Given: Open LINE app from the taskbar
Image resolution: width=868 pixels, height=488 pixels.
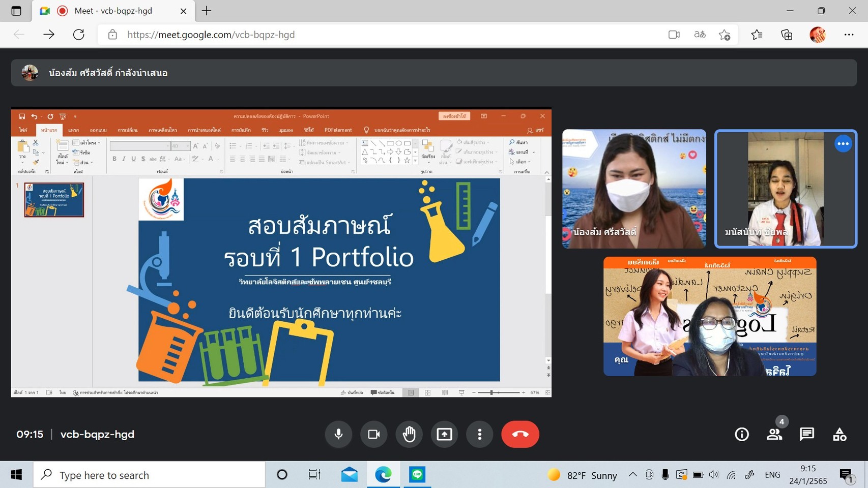Looking at the screenshot, I should [x=417, y=475].
